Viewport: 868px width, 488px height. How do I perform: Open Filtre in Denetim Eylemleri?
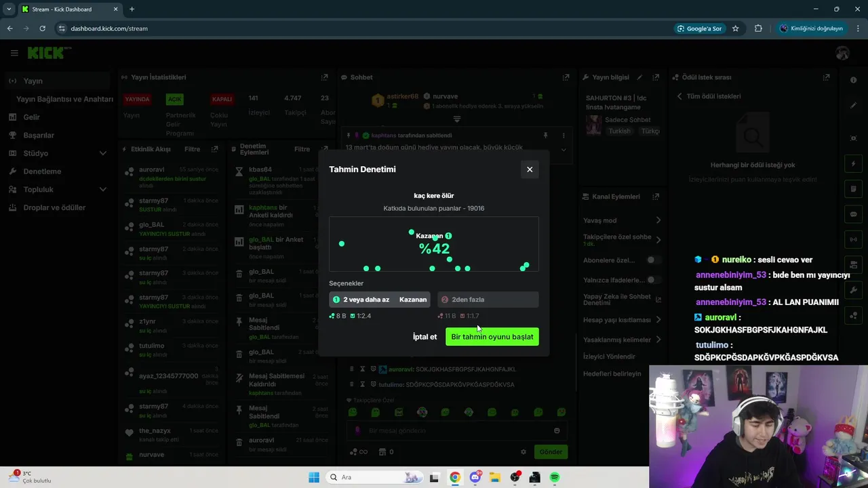click(x=302, y=149)
